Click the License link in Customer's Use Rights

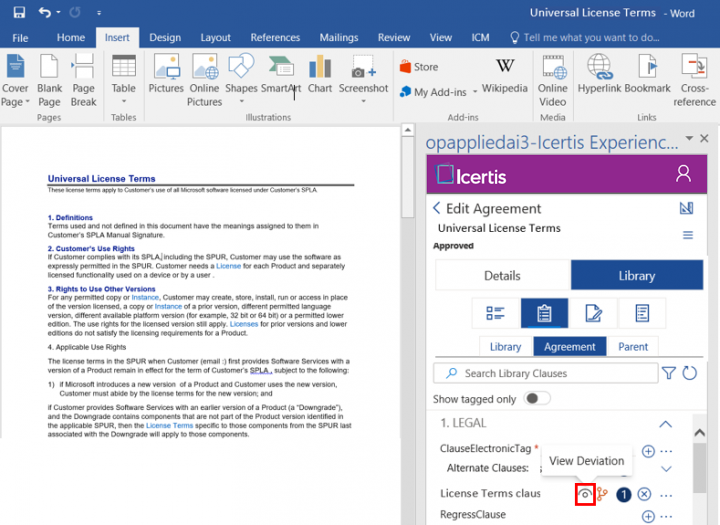pyautogui.click(x=228, y=266)
